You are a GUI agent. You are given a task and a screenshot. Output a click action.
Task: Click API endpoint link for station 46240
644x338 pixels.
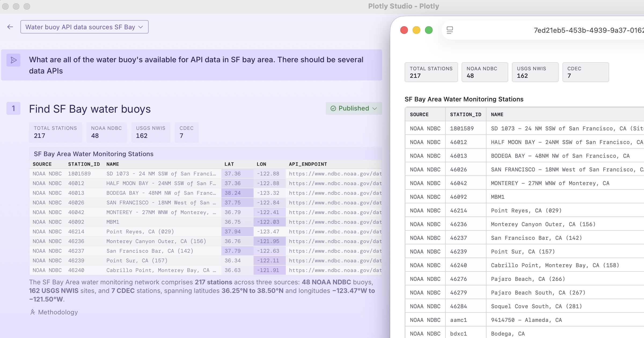[x=335, y=270]
